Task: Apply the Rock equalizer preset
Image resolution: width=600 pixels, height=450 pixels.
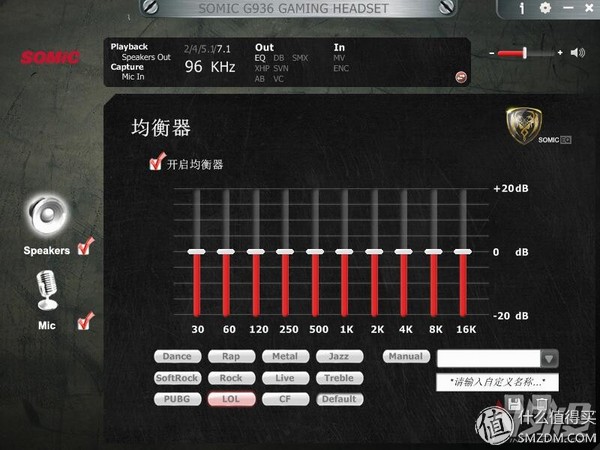Action: (x=231, y=378)
